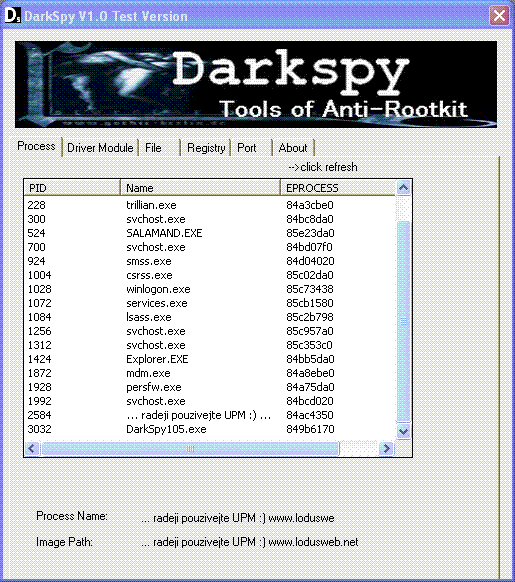The image size is (515, 582).
Task: Select svchost.exe with PID 300
Action: click(209, 219)
